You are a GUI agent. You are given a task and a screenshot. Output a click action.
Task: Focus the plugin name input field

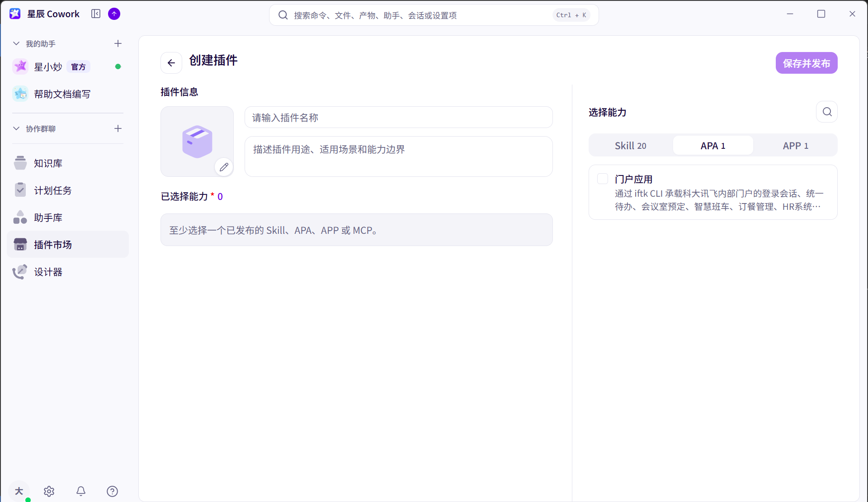[398, 118]
